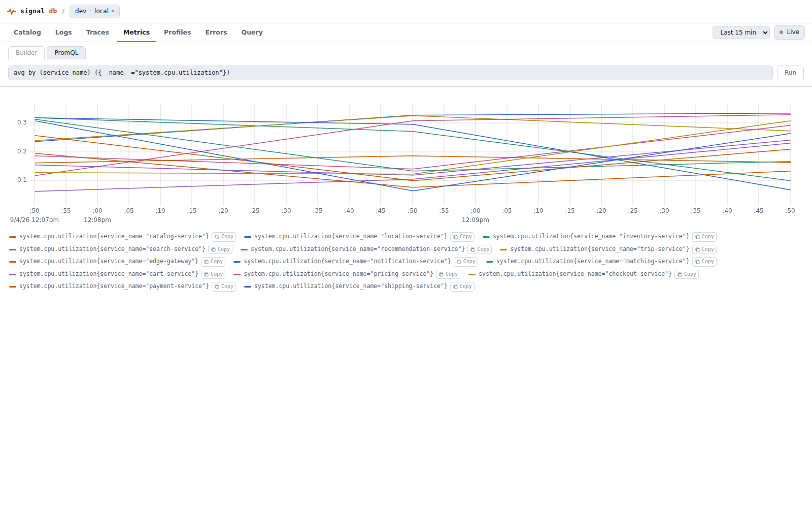812x508 pixels.
Task: Switch to the Logs tab
Action: tap(63, 33)
